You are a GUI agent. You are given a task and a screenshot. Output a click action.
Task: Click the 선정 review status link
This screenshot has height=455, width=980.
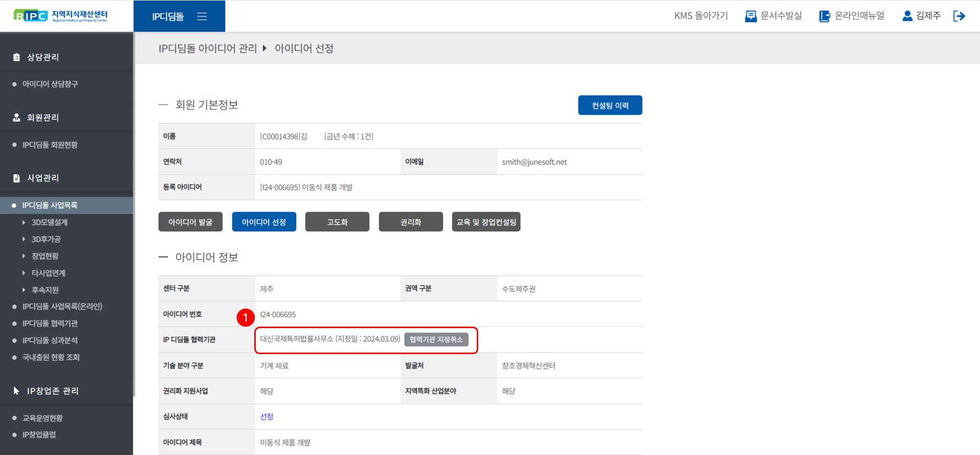[x=267, y=416]
